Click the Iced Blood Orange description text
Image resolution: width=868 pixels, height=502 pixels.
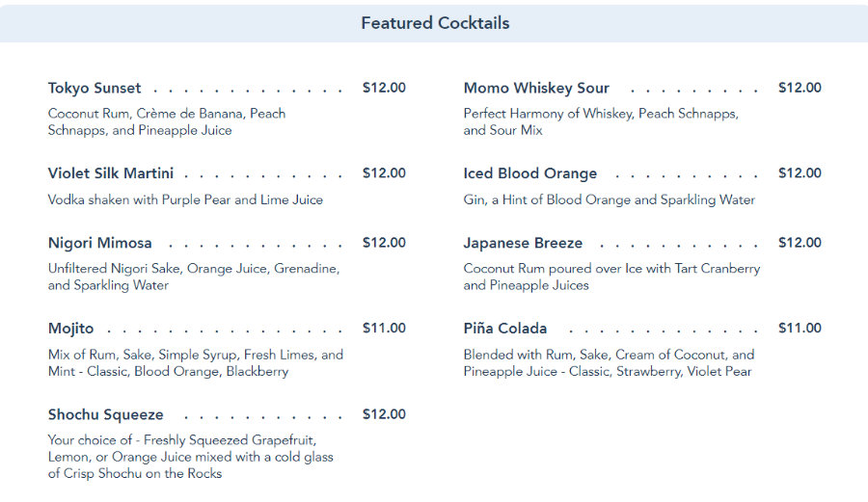pos(609,200)
